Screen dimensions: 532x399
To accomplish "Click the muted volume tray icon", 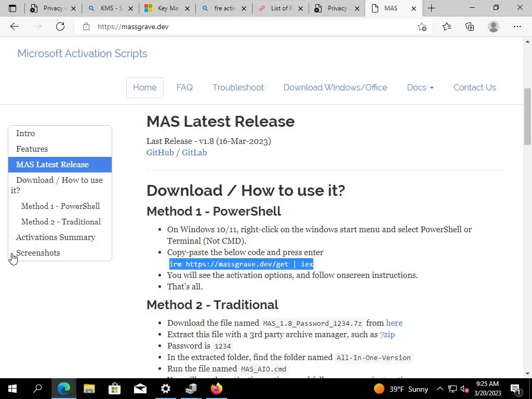I will tap(465, 389).
